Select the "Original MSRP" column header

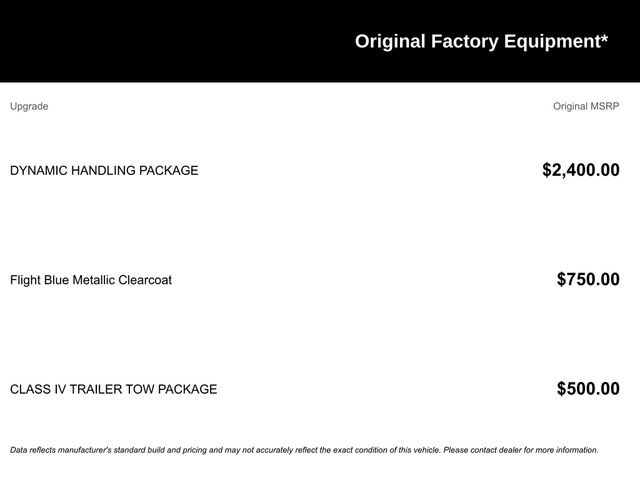pos(586,106)
